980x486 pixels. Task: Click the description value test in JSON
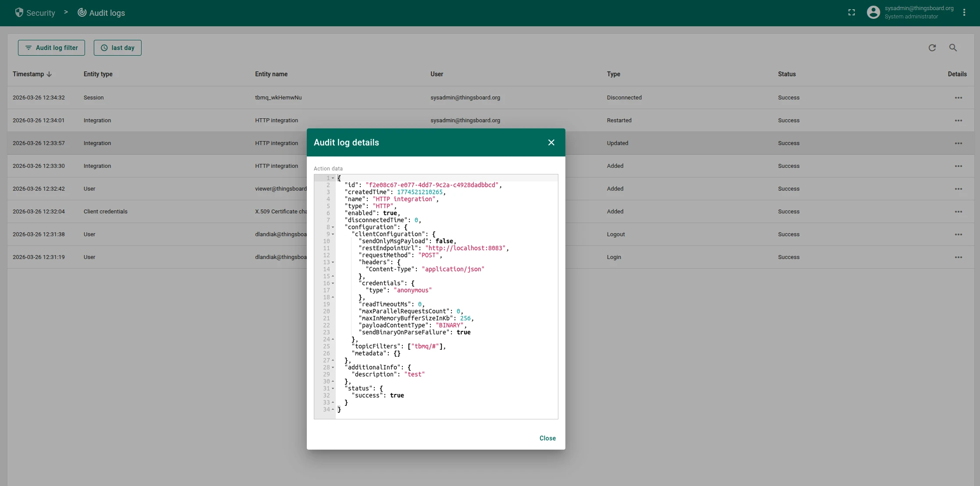pyautogui.click(x=415, y=374)
